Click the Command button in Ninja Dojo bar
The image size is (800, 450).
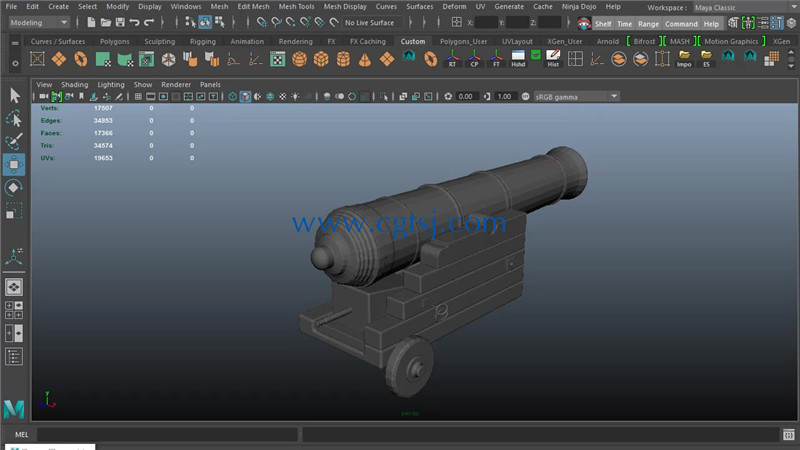681,23
